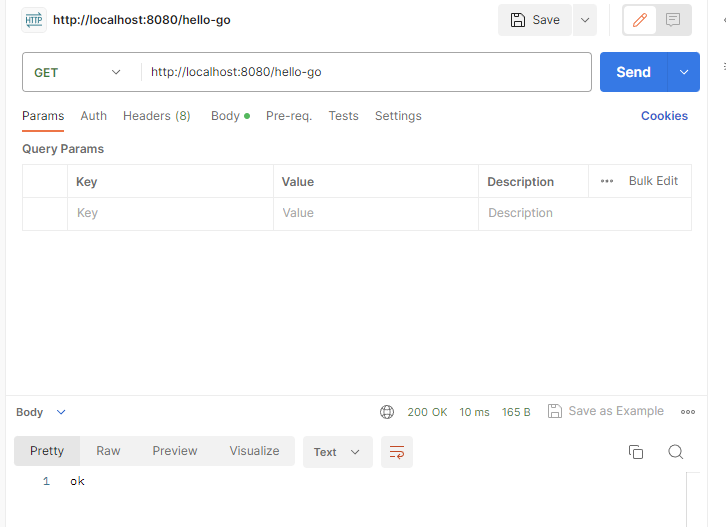Screen dimensions: 726x527
Task: Click the query param Description field
Action: pyautogui.click(x=585, y=213)
